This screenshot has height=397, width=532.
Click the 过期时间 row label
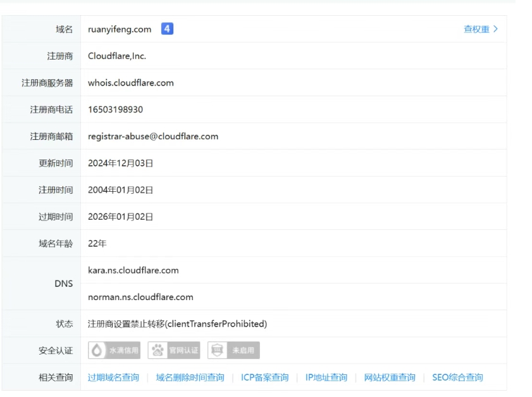pyautogui.click(x=56, y=217)
